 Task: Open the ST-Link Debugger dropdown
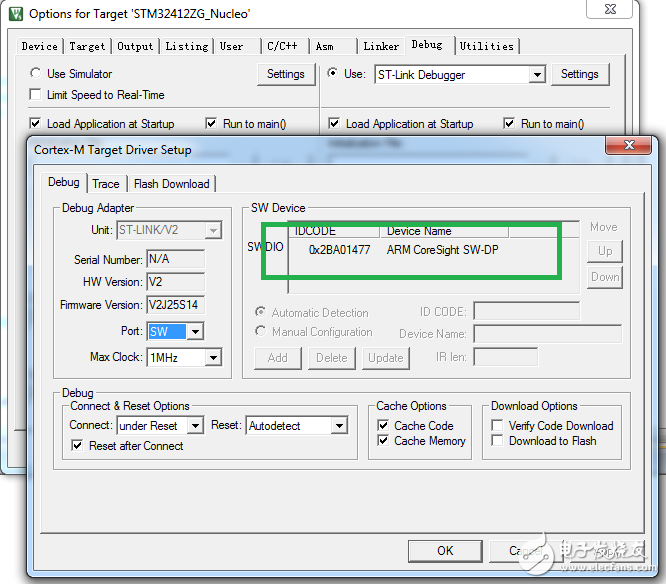coord(537,75)
